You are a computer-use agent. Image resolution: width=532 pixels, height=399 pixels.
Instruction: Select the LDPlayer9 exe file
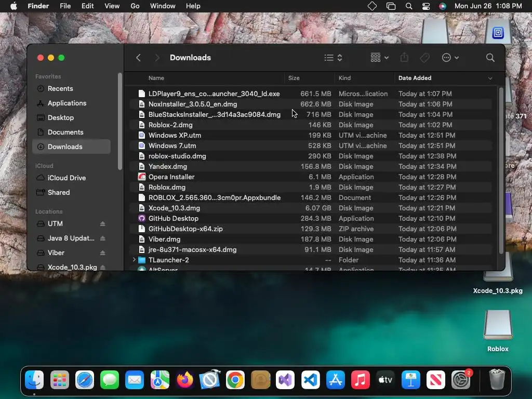coord(311,94)
